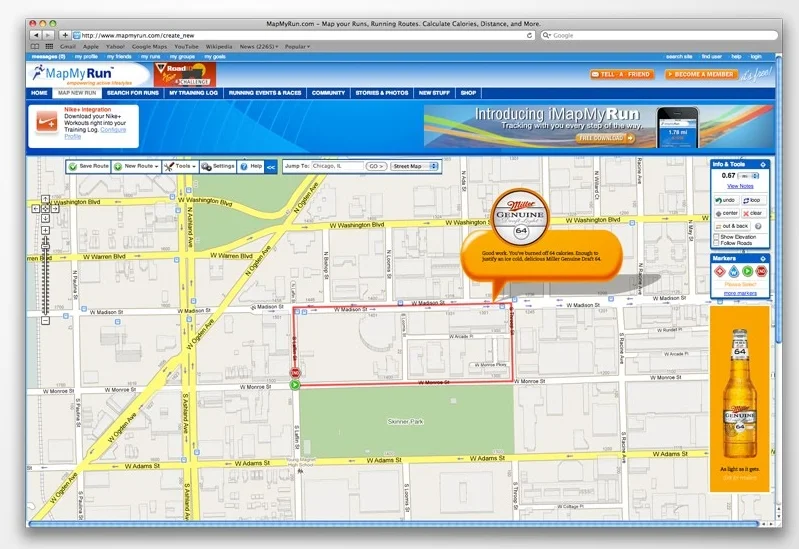This screenshot has height=549, width=799.
Task: Click the TELL-A-FRIEND button
Action: (621, 74)
